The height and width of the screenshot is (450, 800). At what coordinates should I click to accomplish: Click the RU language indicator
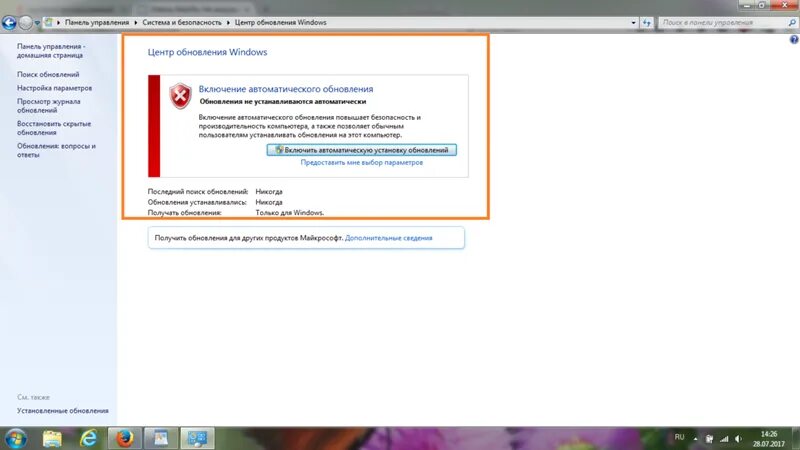(679, 437)
